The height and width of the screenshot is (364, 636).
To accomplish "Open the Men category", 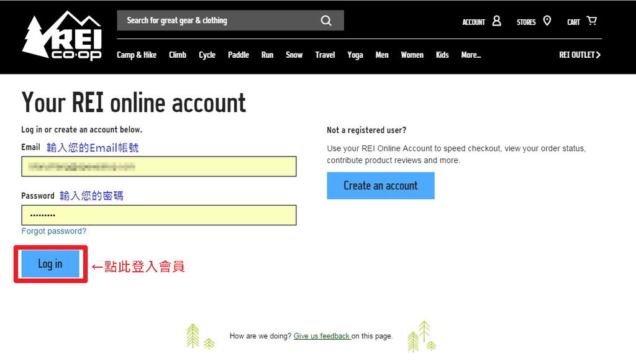I will coord(382,55).
